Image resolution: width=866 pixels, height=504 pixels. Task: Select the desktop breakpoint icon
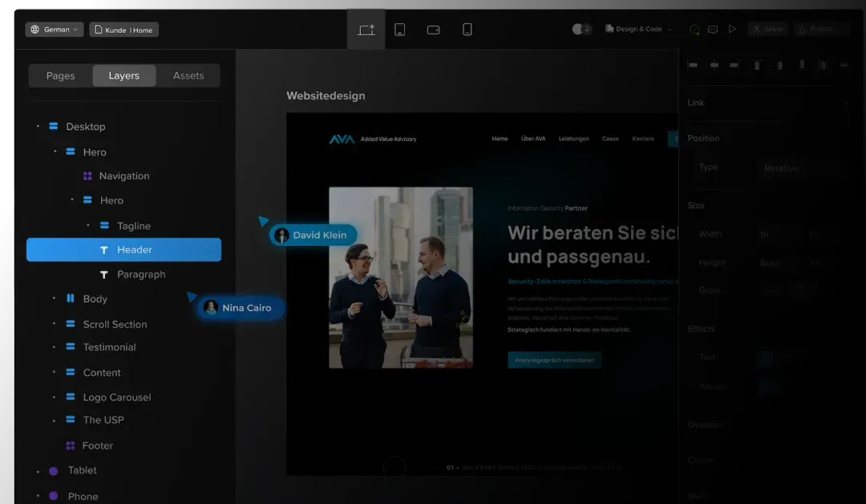366,30
